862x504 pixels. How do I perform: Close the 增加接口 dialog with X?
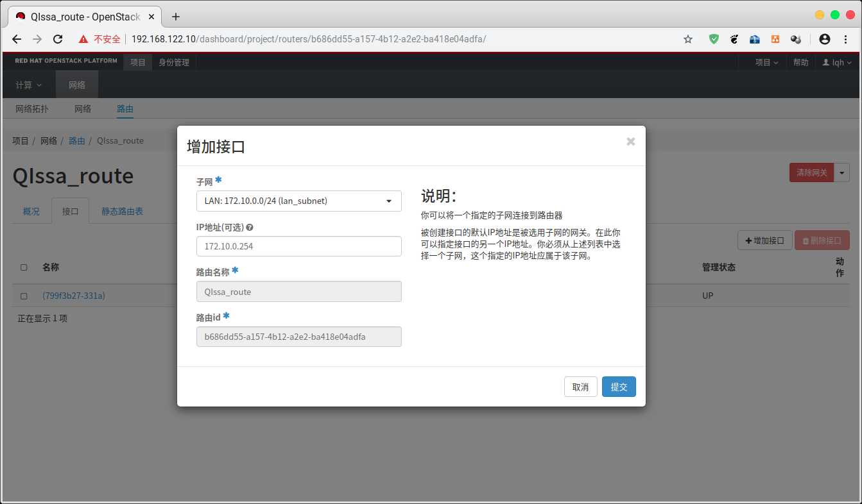[x=631, y=142]
